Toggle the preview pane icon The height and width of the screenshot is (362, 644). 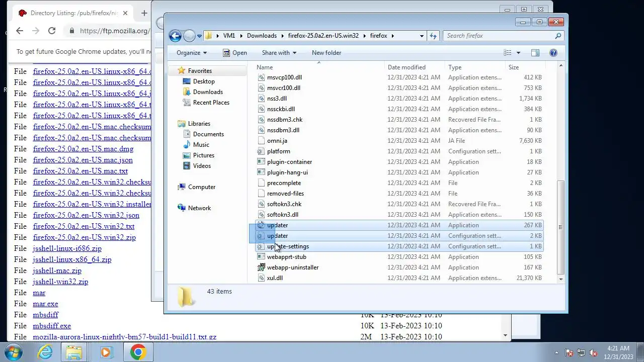tap(535, 53)
